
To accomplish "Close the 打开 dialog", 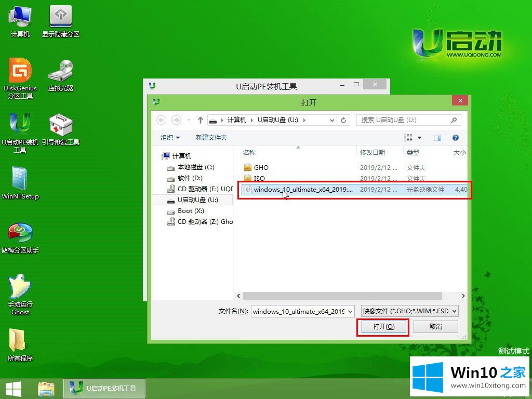I will click(460, 101).
